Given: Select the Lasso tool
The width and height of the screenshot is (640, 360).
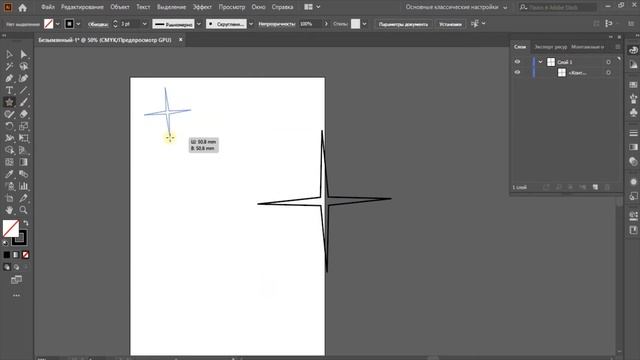Looking at the screenshot, I should click(x=23, y=66).
